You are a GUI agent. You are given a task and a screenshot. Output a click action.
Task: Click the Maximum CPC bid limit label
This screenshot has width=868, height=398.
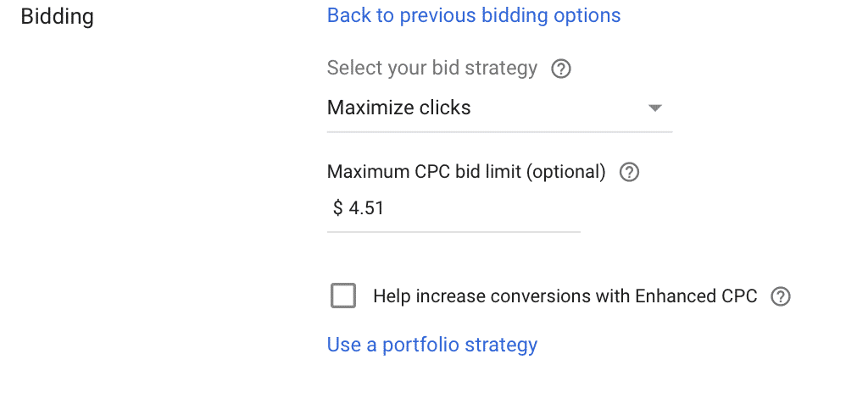466,172
